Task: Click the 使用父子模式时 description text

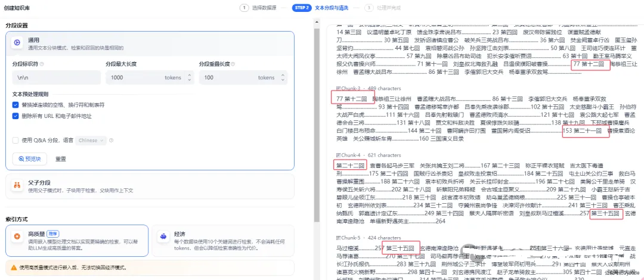Action: pos(80,190)
